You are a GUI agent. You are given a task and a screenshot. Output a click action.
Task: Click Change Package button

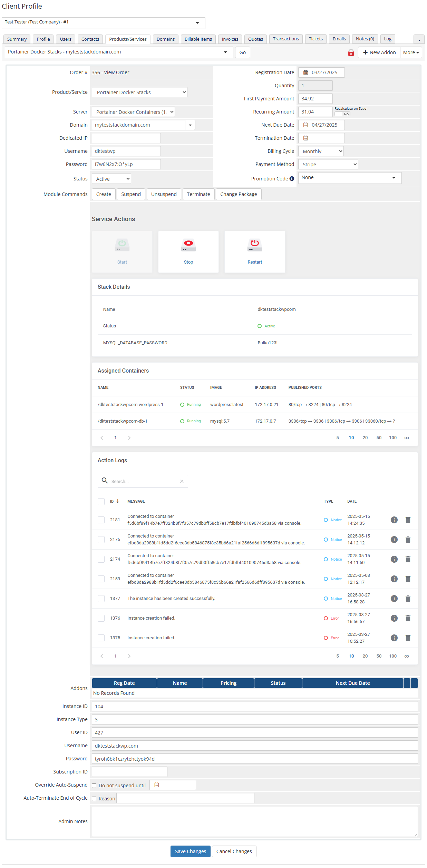(x=239, y=194)
